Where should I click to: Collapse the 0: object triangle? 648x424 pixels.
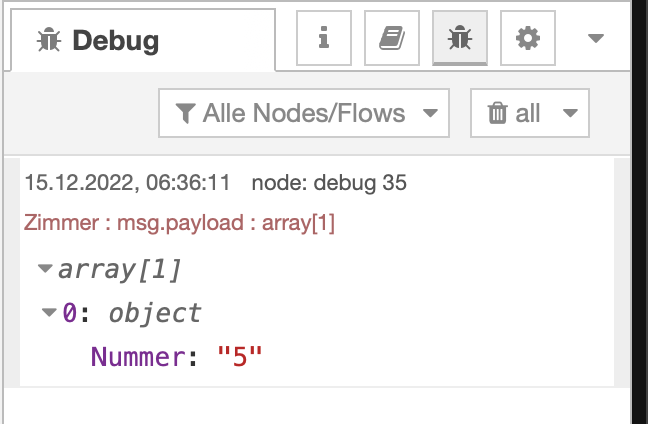49,313
